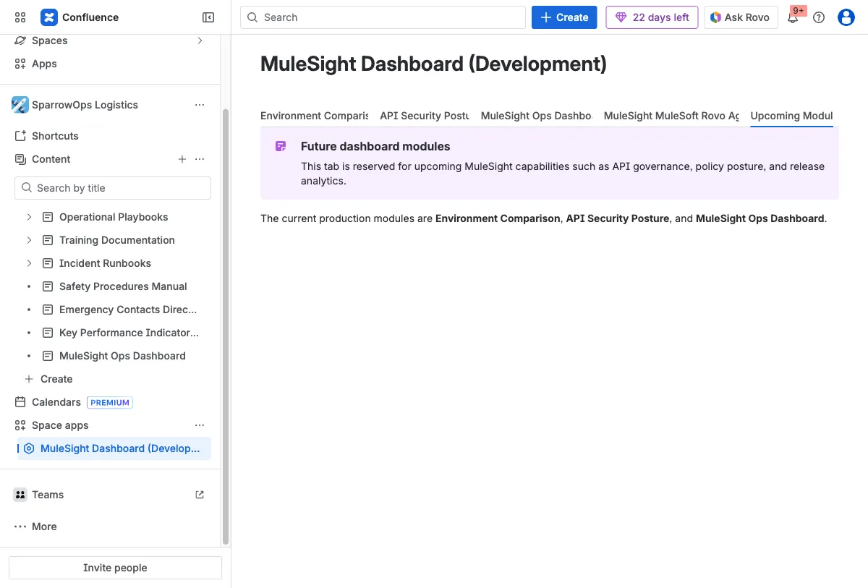The height and width of the screenshot is (588, 868).
Task: Open notifications bell icon
Action: (793, 18)
